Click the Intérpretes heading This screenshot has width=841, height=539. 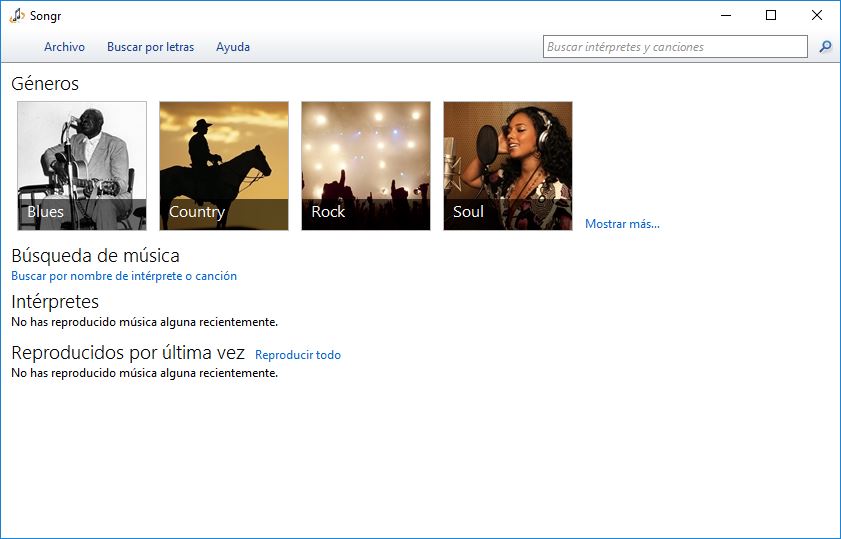(55, 301)
